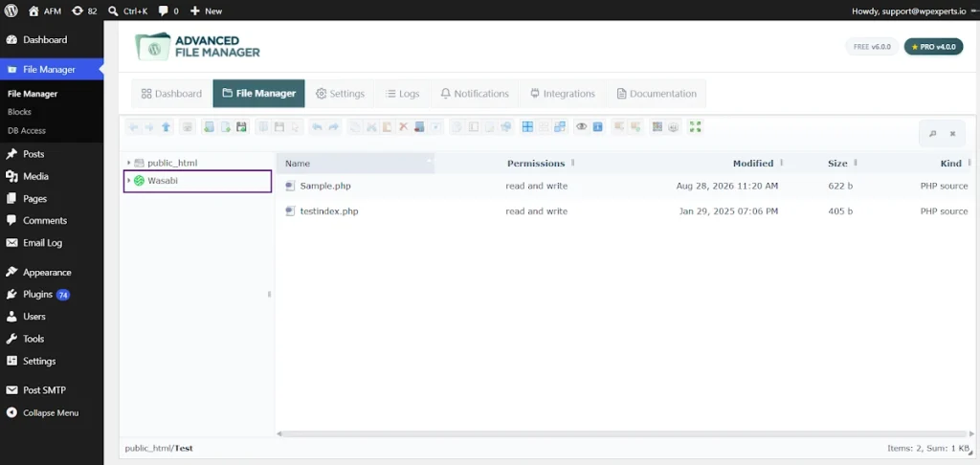The image size is (980, 465).
Task: Select the testindex.php file name
Action: pyautogui.click(x=329, y=211)
